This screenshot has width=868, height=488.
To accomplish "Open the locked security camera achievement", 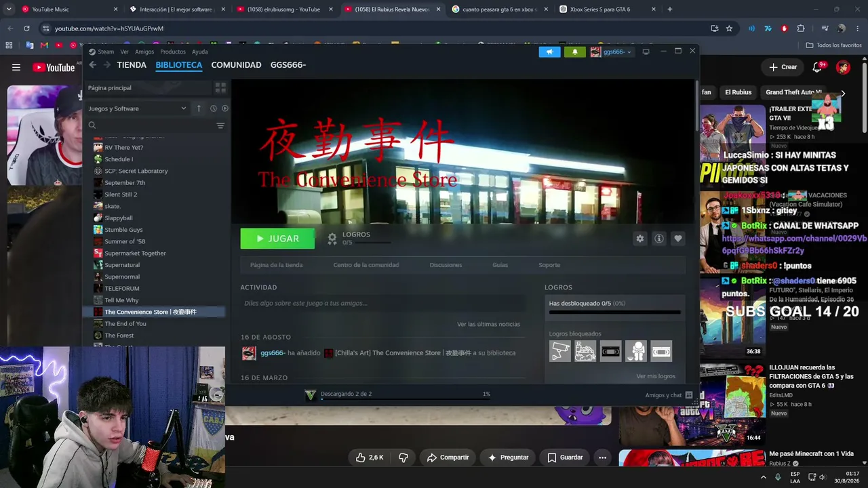I will coord(560,351).
